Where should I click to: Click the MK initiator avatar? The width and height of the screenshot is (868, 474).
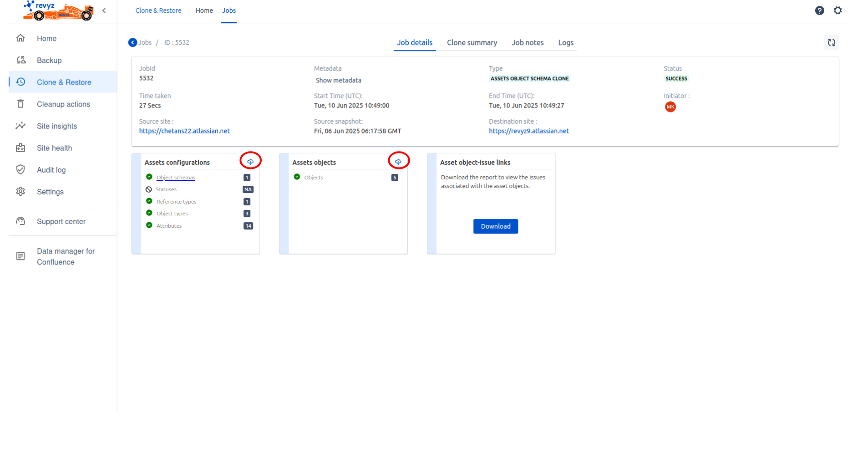click(670, 107)
